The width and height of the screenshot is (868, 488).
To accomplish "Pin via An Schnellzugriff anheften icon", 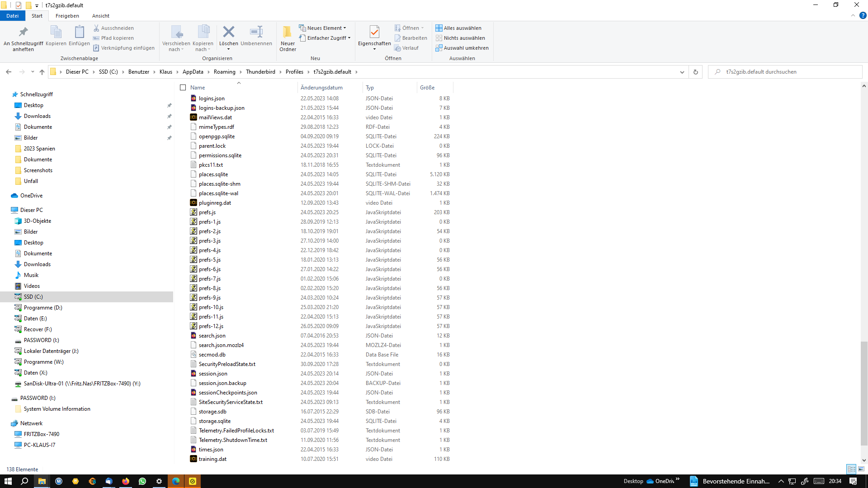I will [23, 32].
